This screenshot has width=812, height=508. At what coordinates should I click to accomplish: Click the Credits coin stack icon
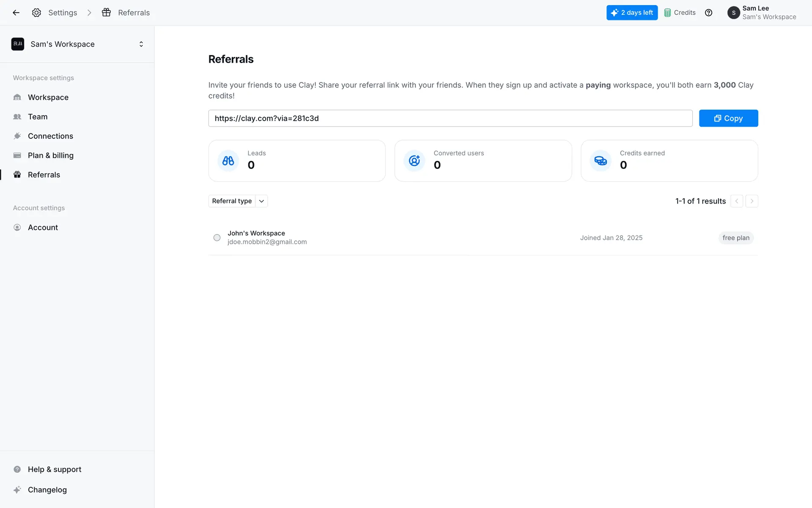tap(667, 13)
